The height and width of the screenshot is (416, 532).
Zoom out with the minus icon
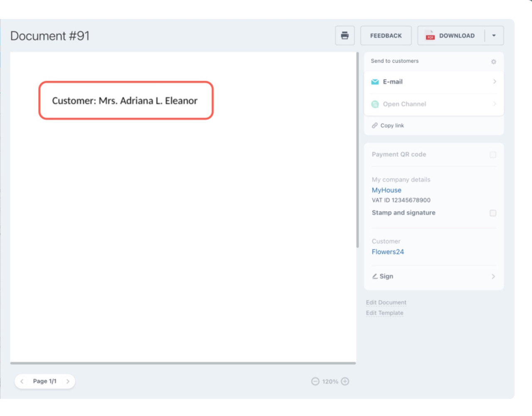[x=315, y=382]
